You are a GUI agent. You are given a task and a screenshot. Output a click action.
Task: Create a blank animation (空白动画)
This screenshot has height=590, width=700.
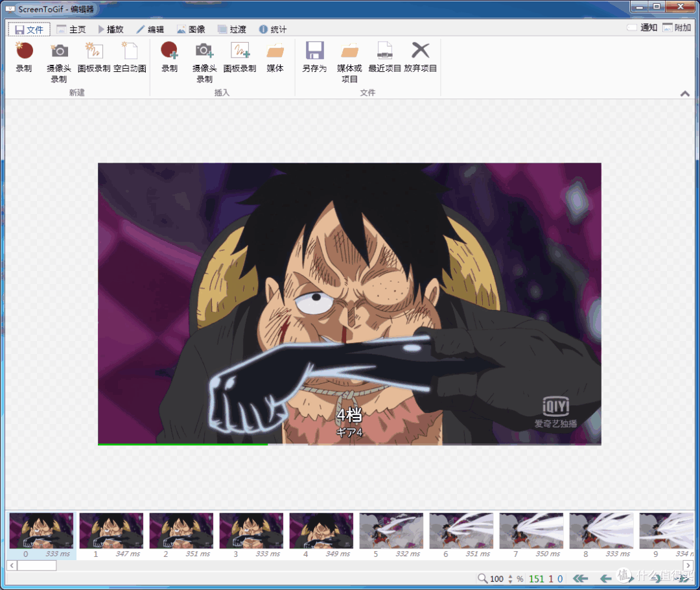tap(130, 56)
